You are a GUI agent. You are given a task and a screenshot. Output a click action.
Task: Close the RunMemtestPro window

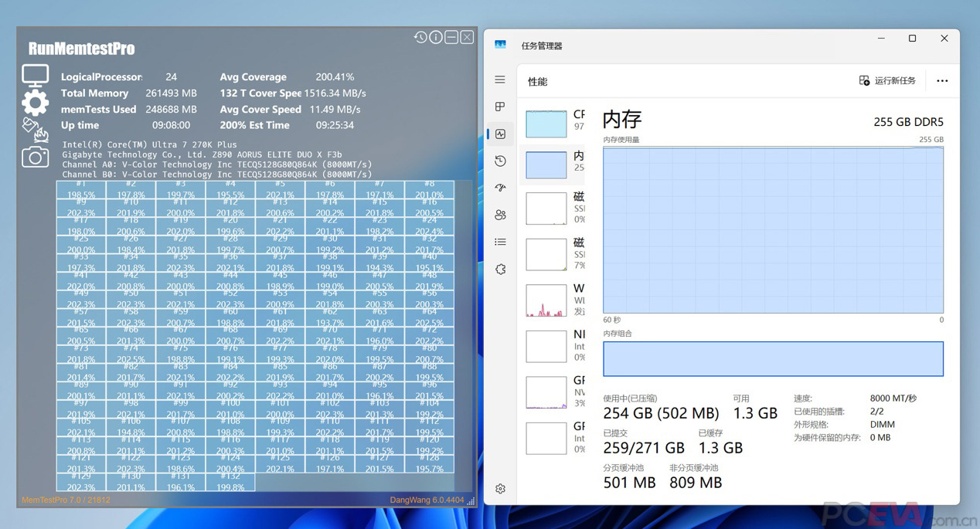coord(467,37)
